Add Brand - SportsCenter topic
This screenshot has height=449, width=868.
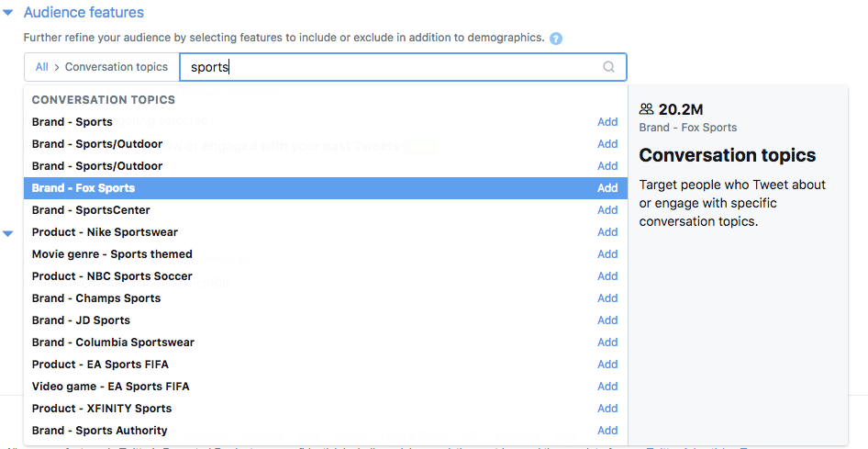[x=607, y=210]
